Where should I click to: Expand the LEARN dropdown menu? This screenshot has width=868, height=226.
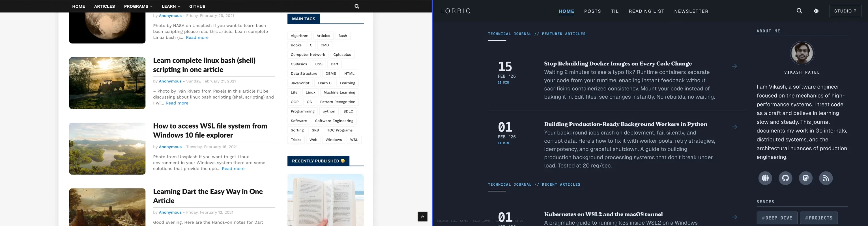coord(171,6)
